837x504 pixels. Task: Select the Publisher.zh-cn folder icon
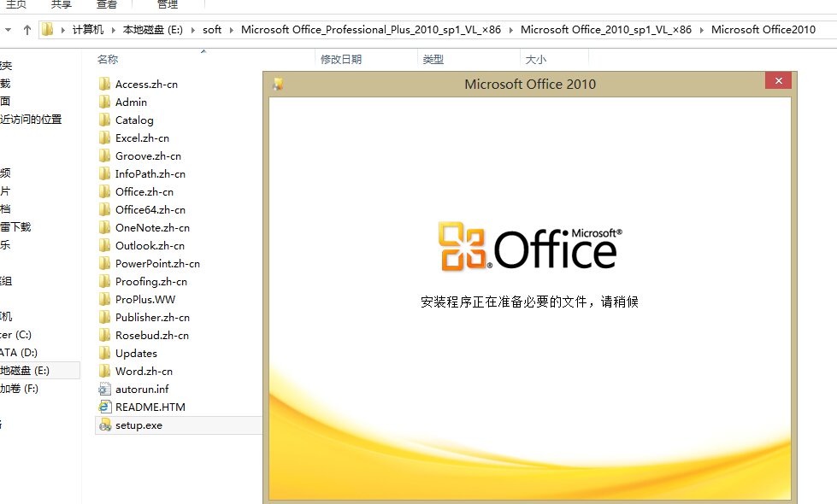click(104, 317)
